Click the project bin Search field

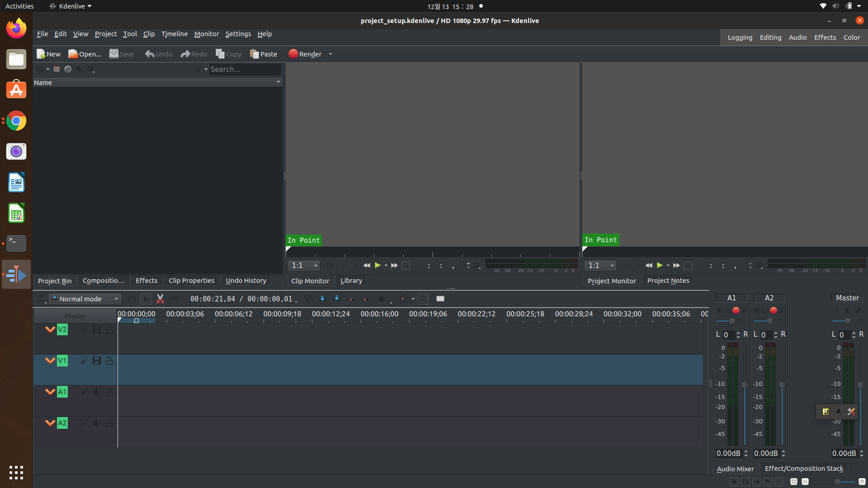point(244,69)
